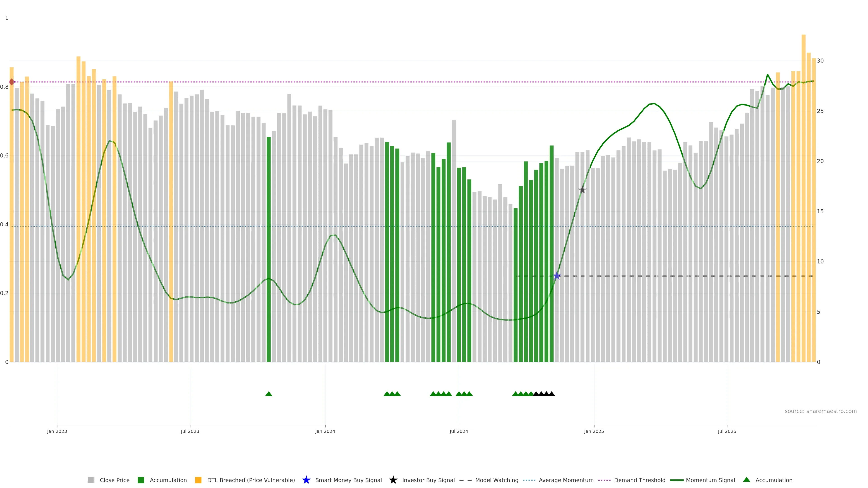
Task: Hide the Model Watching legend series
Action: click(x=496, y=480)
